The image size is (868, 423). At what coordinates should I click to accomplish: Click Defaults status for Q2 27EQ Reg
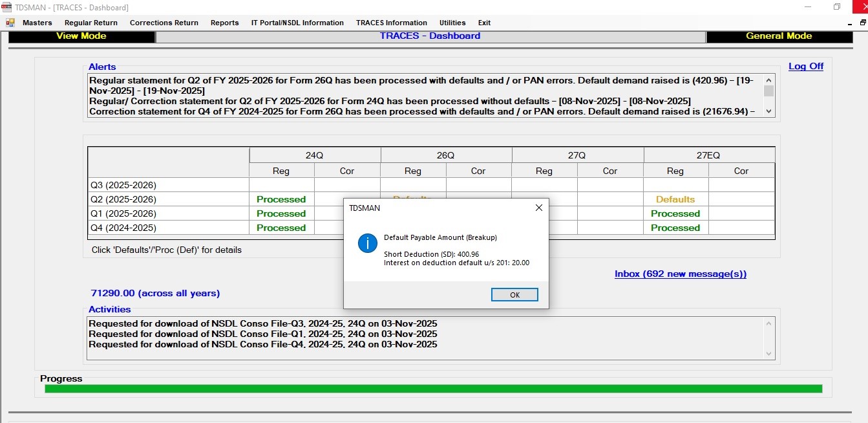(675, 199)
